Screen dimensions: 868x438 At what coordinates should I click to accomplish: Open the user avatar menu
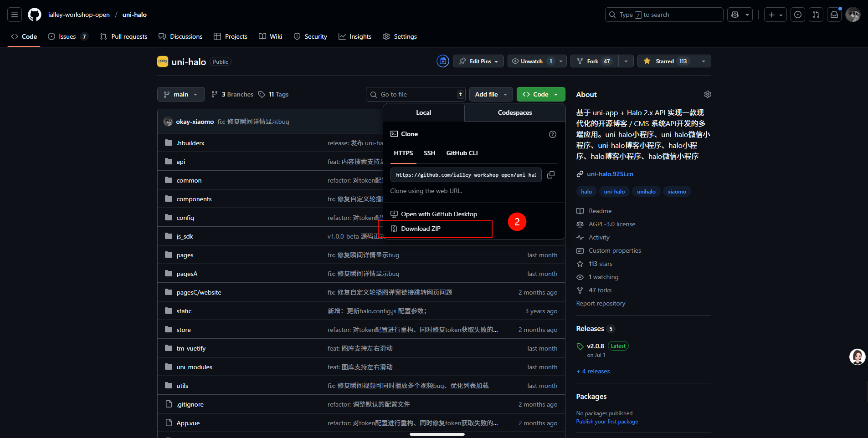[x=853, y=15]
